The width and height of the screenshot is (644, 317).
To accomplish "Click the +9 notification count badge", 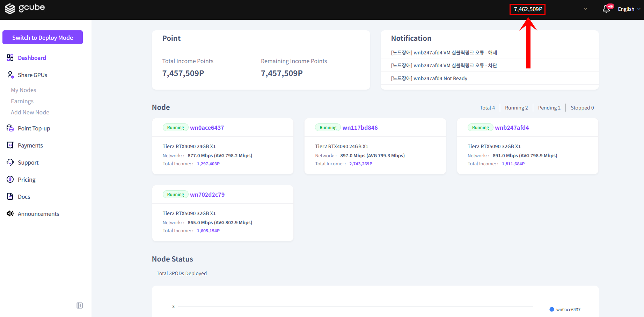I will tap(610, 6).
